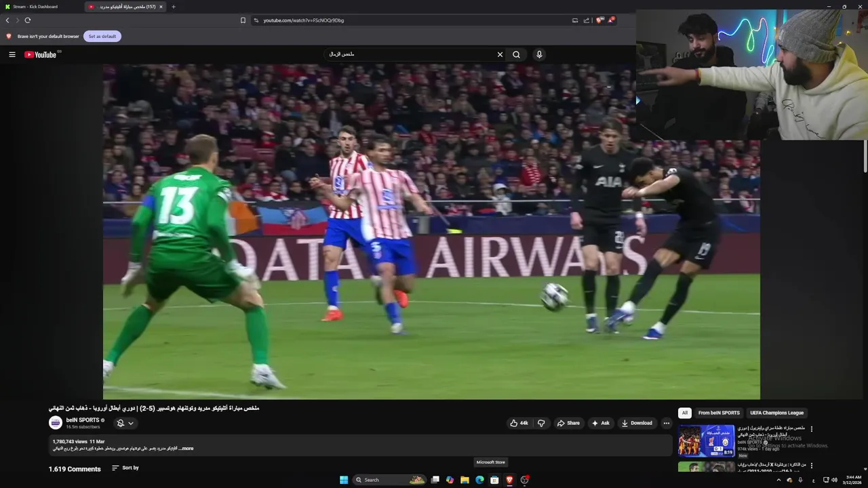Screen dimensions: 868x488
Task: Close the YouTube browser tab
Action: (x=161, y=7)
